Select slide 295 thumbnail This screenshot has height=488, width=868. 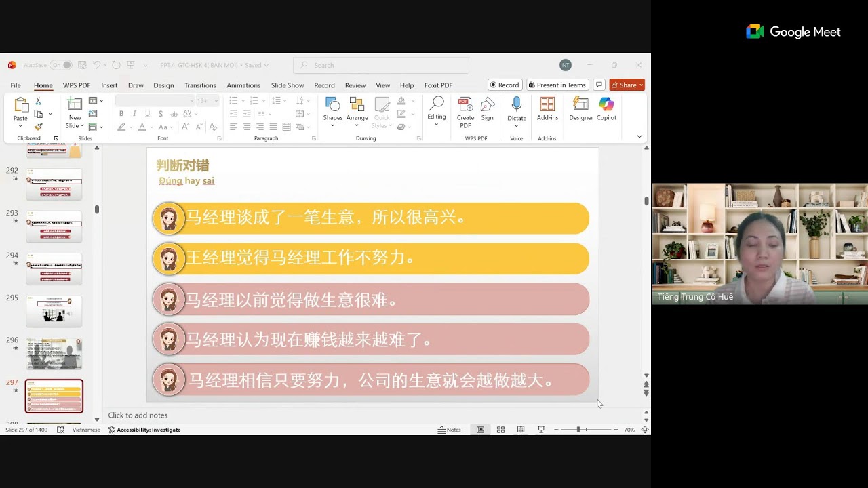point(54,311)
